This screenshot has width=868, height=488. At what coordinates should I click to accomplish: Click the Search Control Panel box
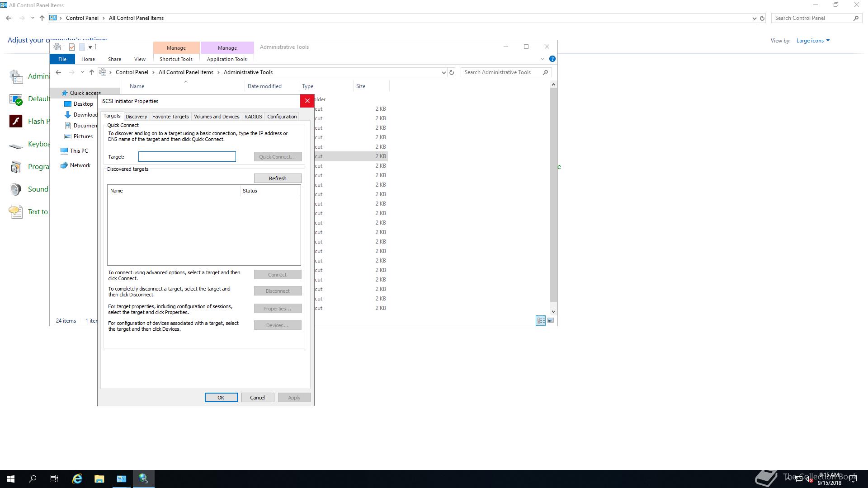point(816,18)
